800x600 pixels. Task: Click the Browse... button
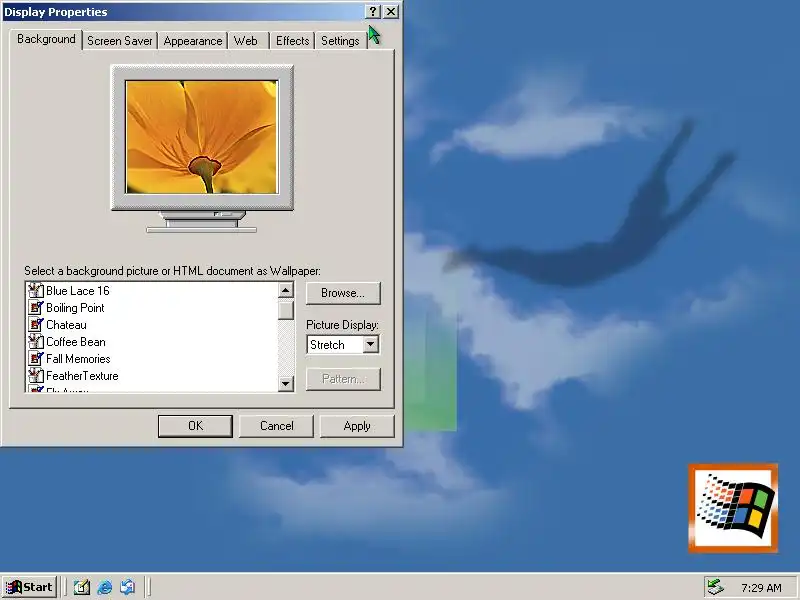[x=343, y=293]
